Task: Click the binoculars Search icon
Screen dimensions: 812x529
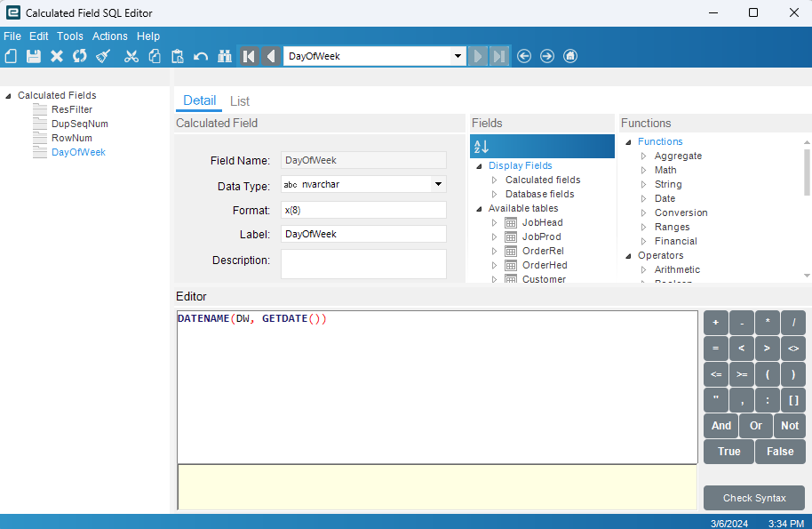Action: (x=224, y=56)
